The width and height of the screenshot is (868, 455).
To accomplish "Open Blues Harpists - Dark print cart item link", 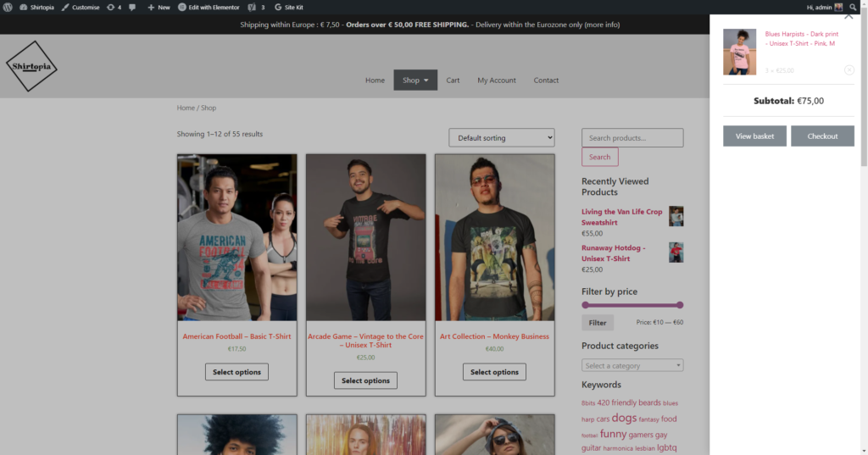I will tap(802, 39).
